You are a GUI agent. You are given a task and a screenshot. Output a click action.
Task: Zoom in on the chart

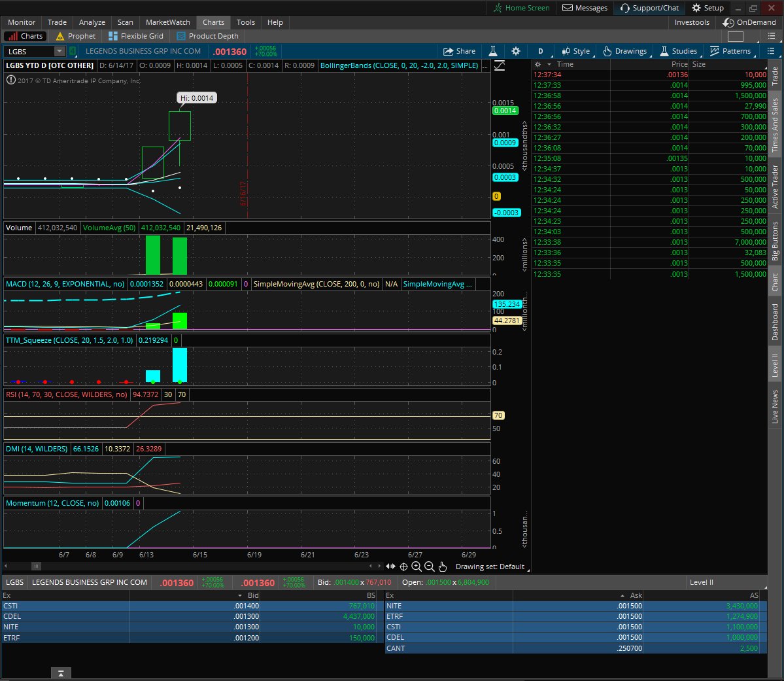pos(417,567)
